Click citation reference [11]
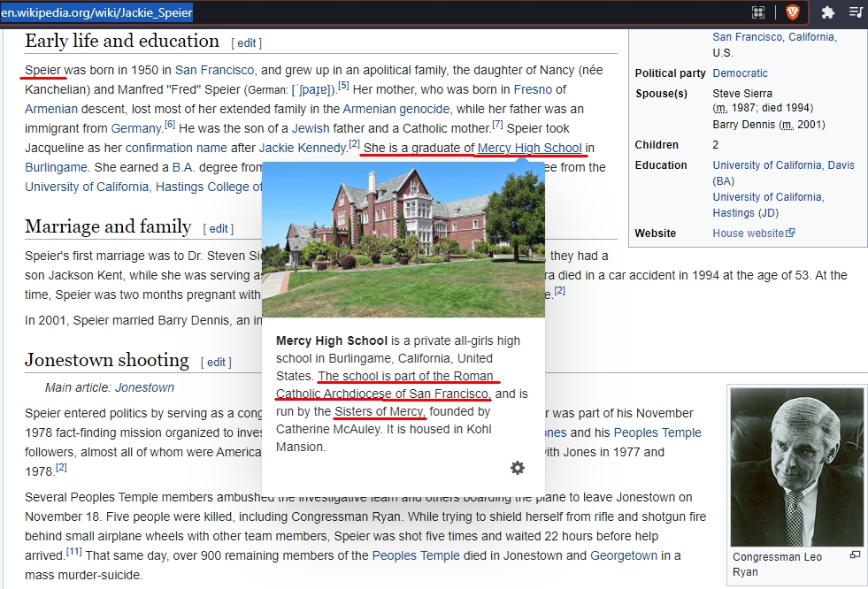Image resolution: width=868 pixels, height=589 pixels. pyautogui.click(x=74, y=551)
